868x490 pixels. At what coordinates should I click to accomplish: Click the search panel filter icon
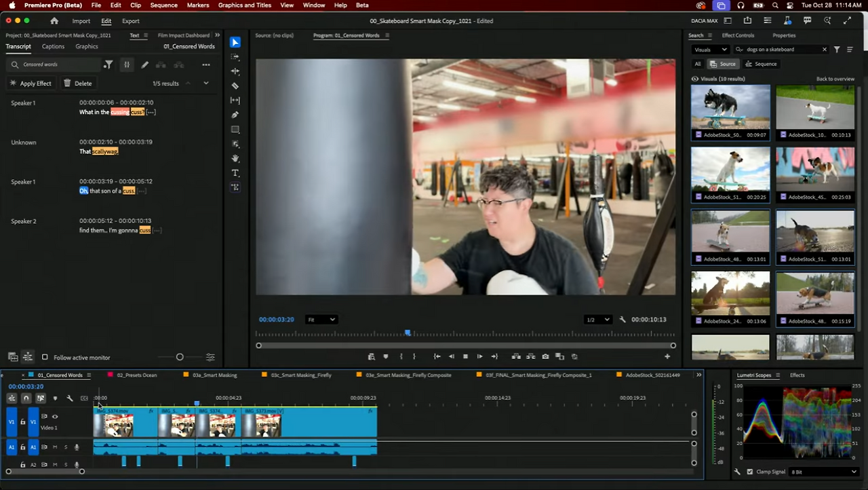837,50
